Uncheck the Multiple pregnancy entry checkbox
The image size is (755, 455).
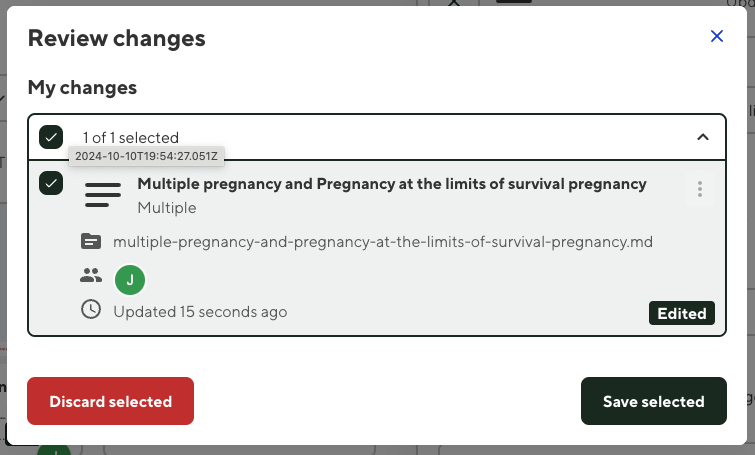(51, 184)
